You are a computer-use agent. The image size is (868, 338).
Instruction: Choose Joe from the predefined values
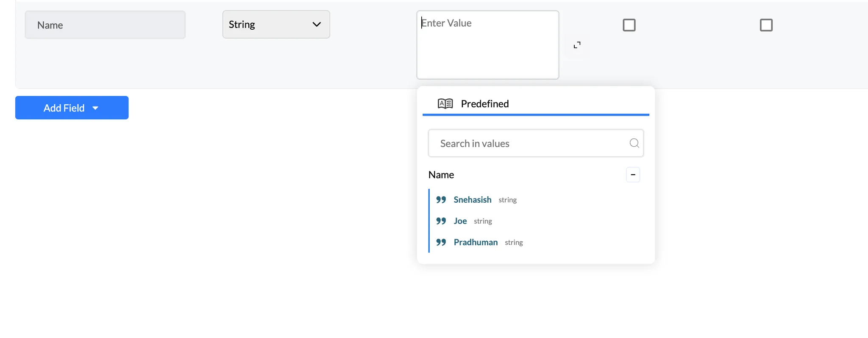tap(460, 221)
